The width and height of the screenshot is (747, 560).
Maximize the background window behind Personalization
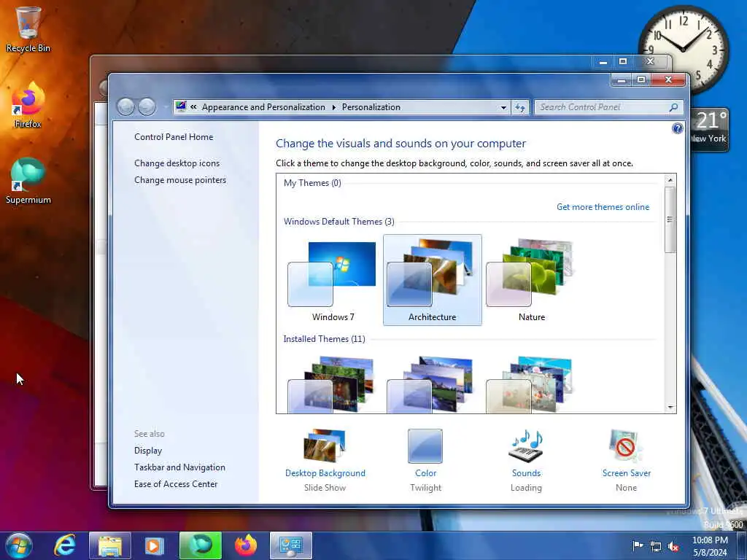[623, 61]
